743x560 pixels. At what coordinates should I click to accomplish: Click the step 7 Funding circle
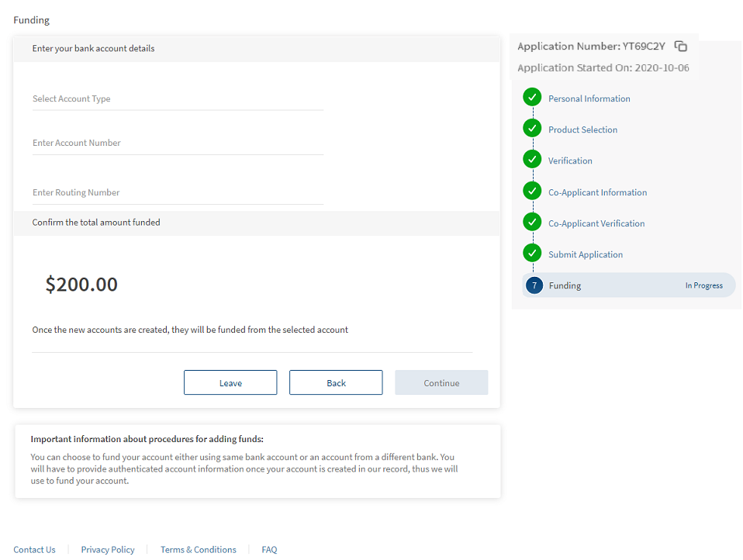coord(534,285)
